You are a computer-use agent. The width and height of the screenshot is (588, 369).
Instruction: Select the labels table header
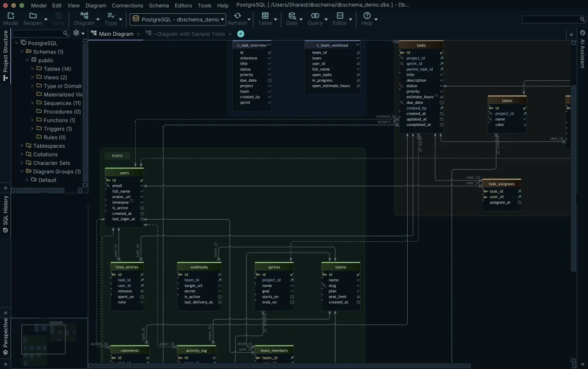pyautogui.click(x=507, y=101)
